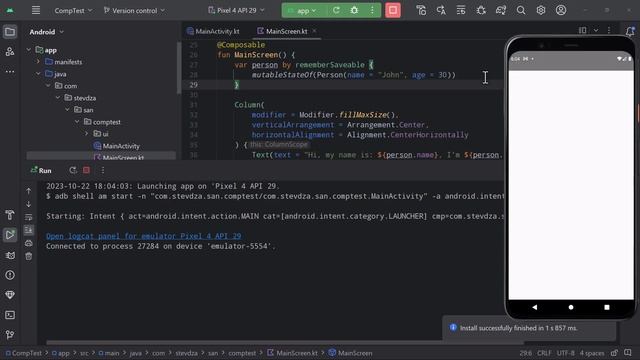Collapse the java folder
The width and height of the screenshot is (640, 360).
[x=38, y=74]
